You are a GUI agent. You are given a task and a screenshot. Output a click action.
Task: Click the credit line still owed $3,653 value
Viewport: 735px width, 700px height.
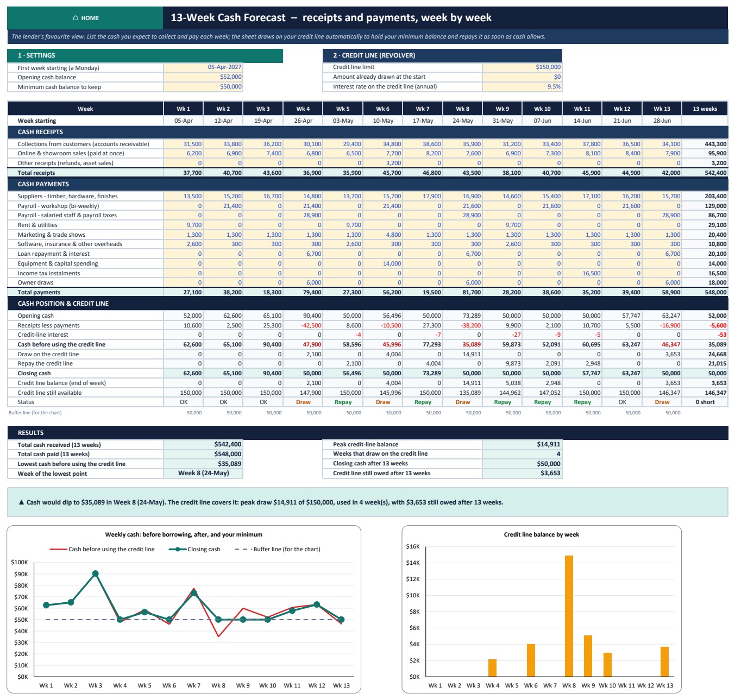(x=522, y=474)
